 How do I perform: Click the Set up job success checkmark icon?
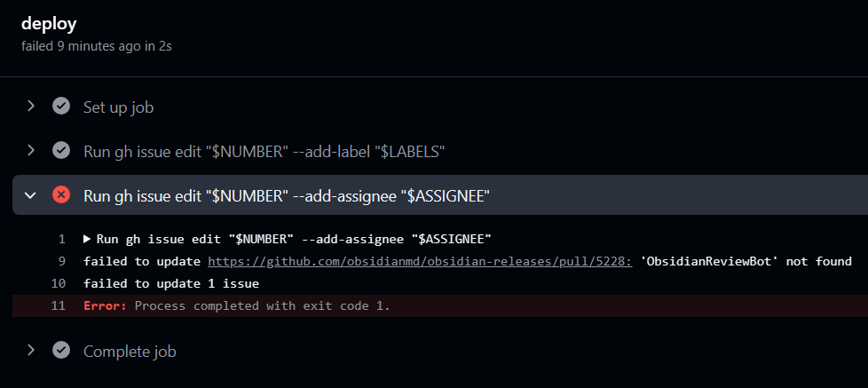coord(61,106)
